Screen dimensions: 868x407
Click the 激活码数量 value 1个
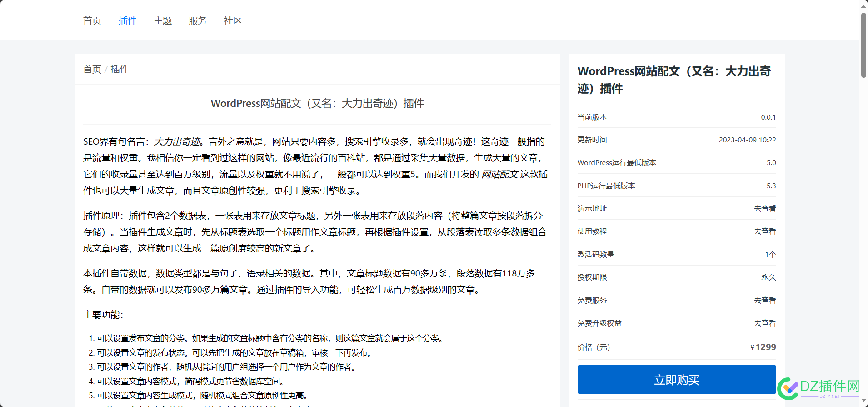[x=770, y=254]
